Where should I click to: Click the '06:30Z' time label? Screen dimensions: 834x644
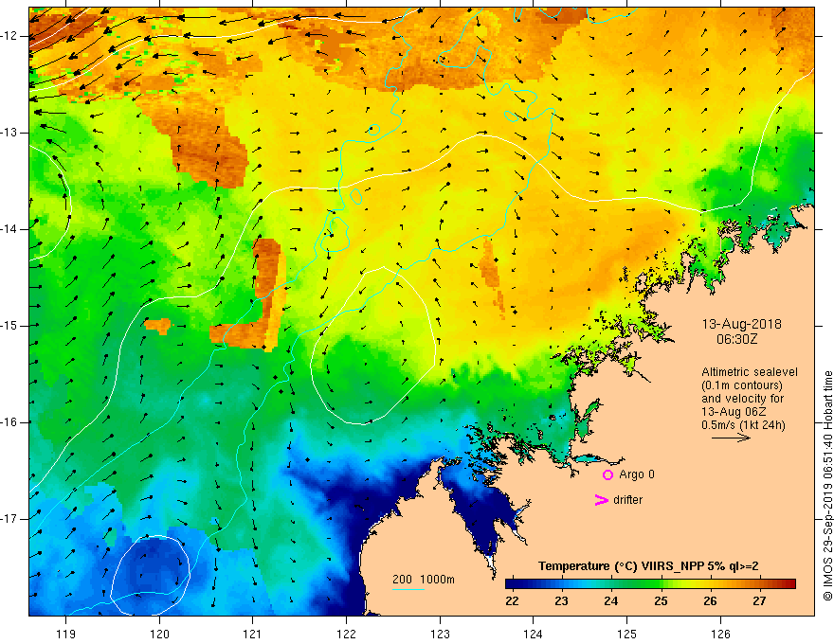736,339
